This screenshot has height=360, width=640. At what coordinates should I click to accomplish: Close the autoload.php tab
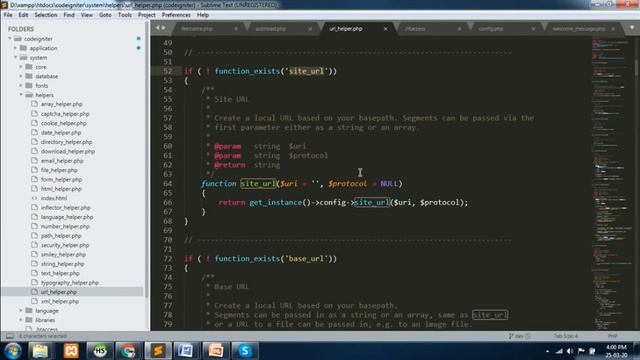[x=310, y=29]
